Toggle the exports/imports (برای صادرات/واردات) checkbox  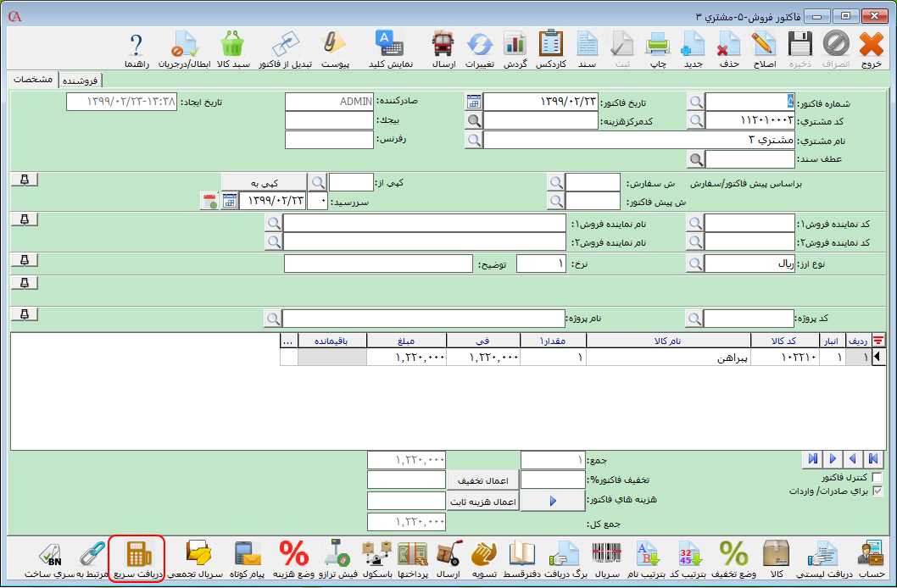coord(877,491)
